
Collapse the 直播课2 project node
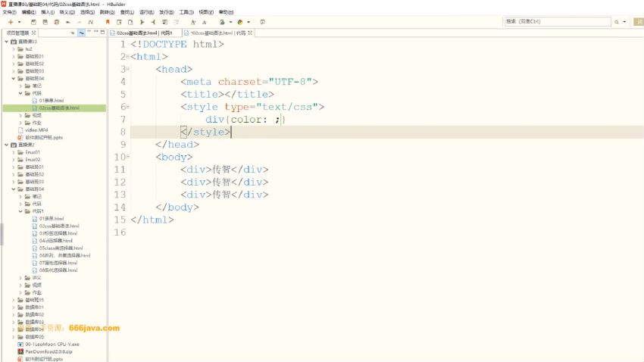[7, 145]
